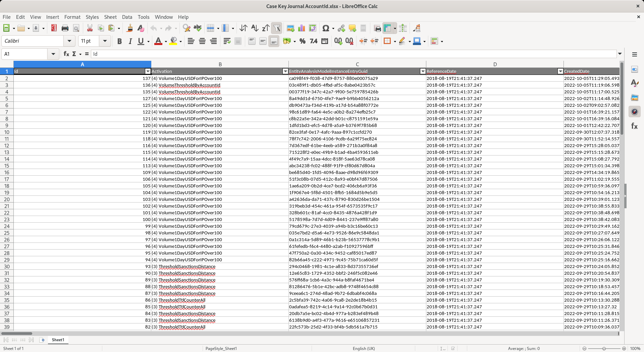Add decimal place icon

pos(338,41)
